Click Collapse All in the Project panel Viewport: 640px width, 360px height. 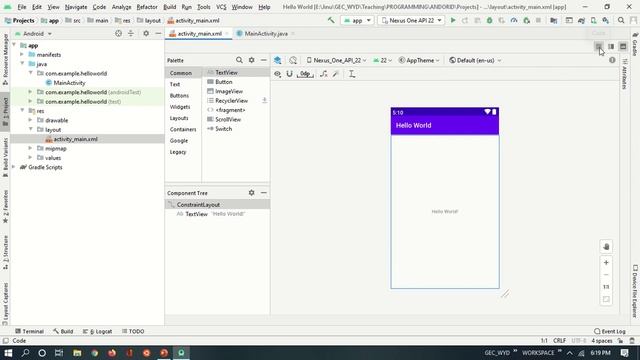(131, 33)
